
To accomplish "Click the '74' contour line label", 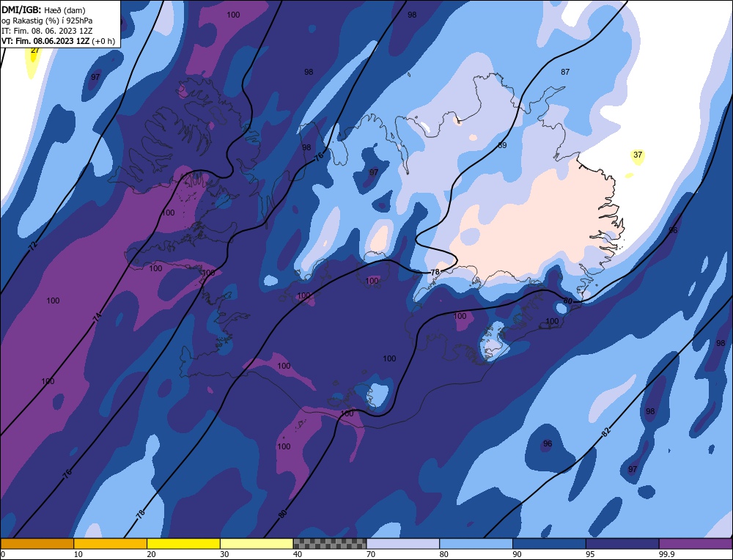I will pyautogui.click(x=97, y=318).
